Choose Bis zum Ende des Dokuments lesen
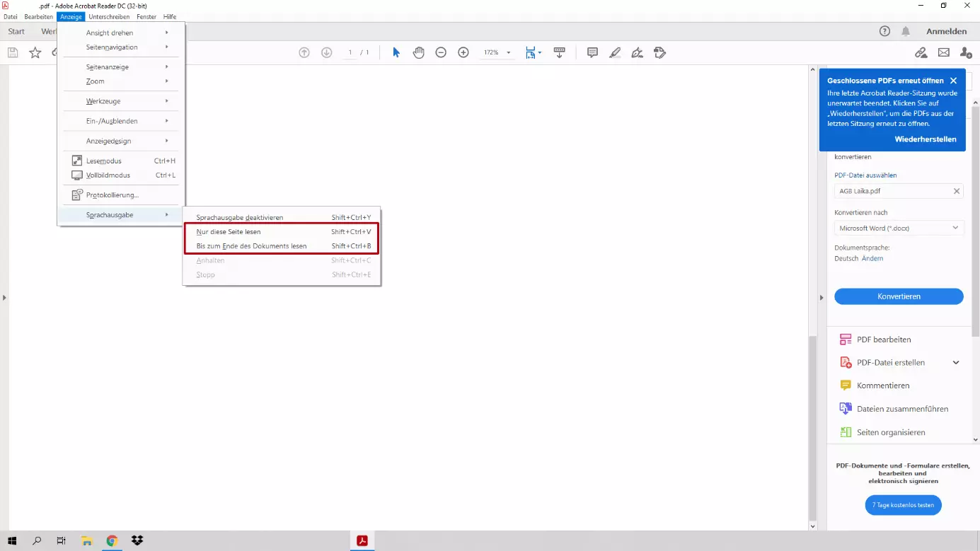Viewport: 980px width, 551px height. click(x=282, y=246)
